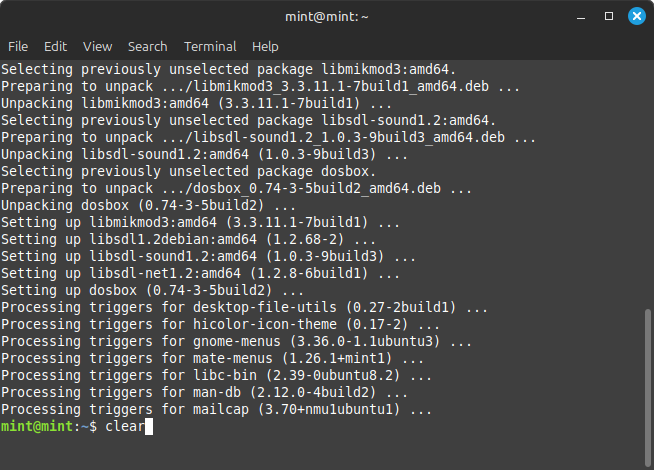Open the Search menu

point(147,46)
